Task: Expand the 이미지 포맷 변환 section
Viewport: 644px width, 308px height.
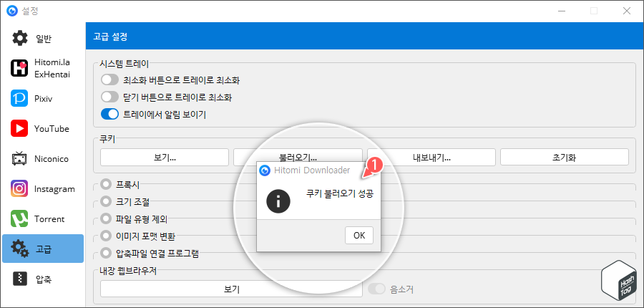Action: click(106, 236)
